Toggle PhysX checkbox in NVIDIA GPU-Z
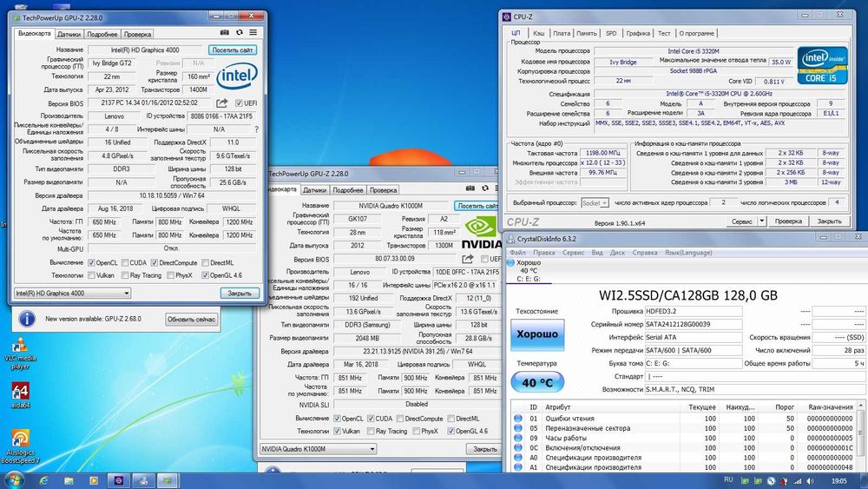Viewport: 868px width, 489px height. coord(417,431)
